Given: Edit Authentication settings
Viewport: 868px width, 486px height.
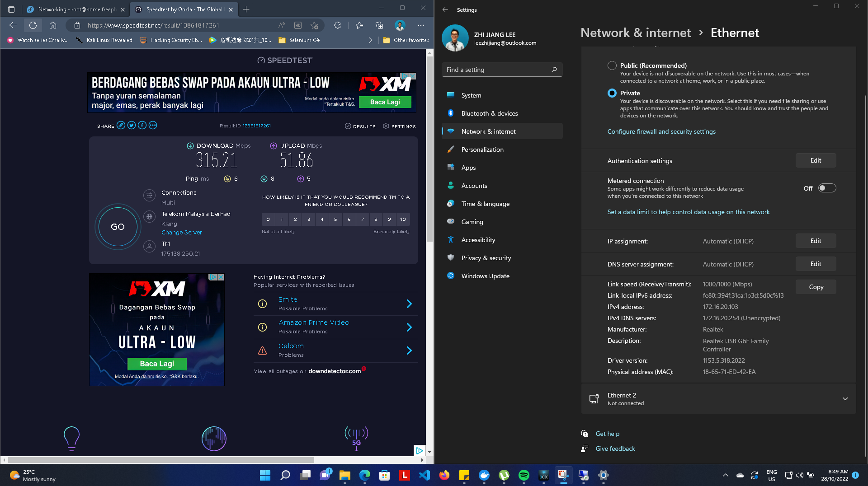Looking at the screenshot, I should click(816, 161).
